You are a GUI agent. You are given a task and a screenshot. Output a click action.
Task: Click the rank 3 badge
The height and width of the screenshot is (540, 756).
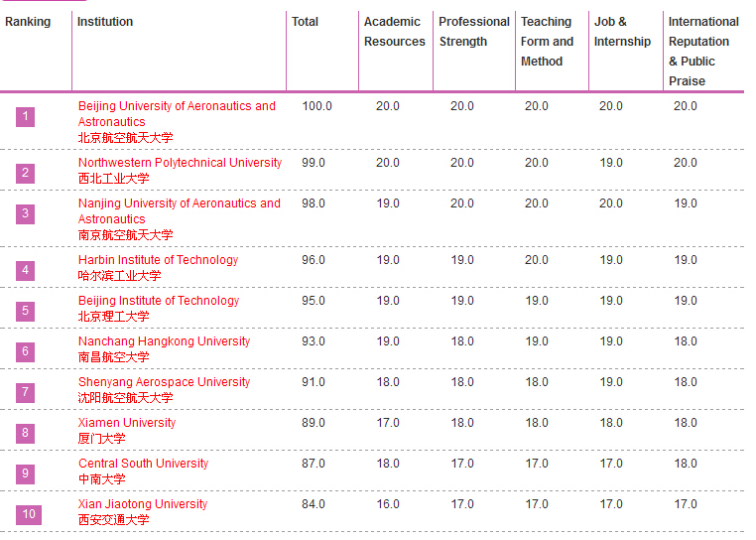click(x=25, y=213)
